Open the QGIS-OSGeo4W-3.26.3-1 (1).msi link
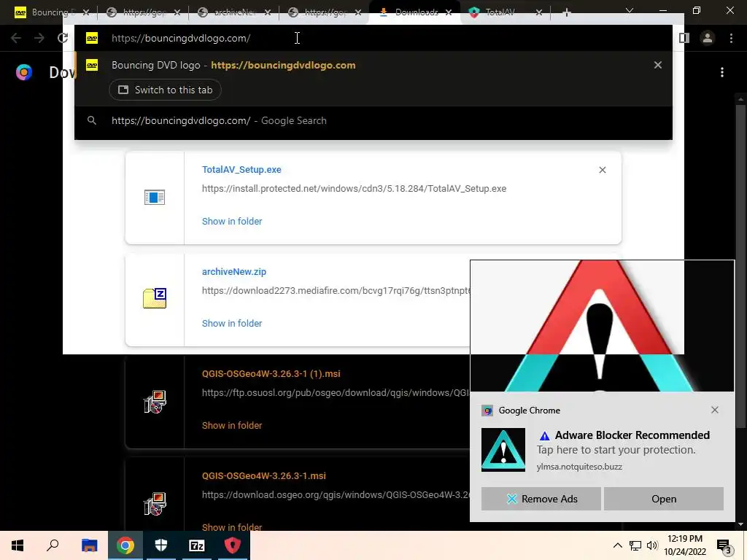This screenshot has height=560, width=747. pyautogui.click(x=271, y=374)
